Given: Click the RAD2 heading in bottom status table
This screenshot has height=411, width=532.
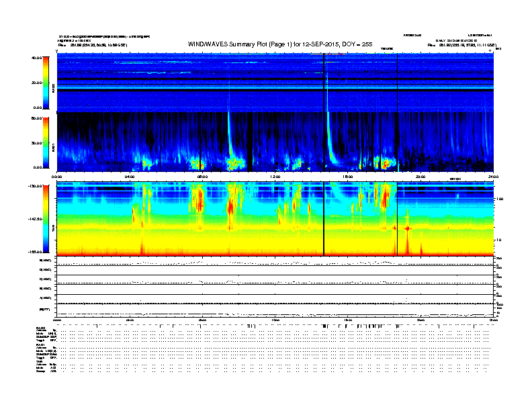Looking at the screenshot, I should coord(41,328).
